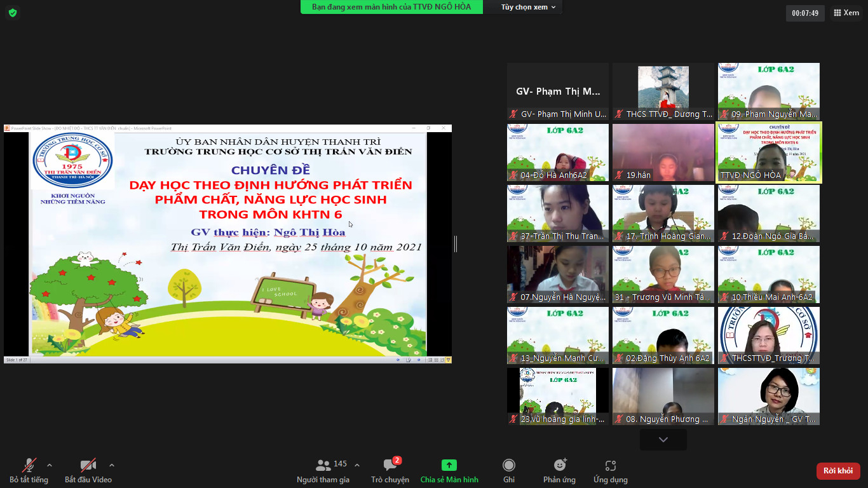This screenshot has width=868, height=488.
Task: Click the meeting timer showing 00:07:49
Action: click(805, 13)
